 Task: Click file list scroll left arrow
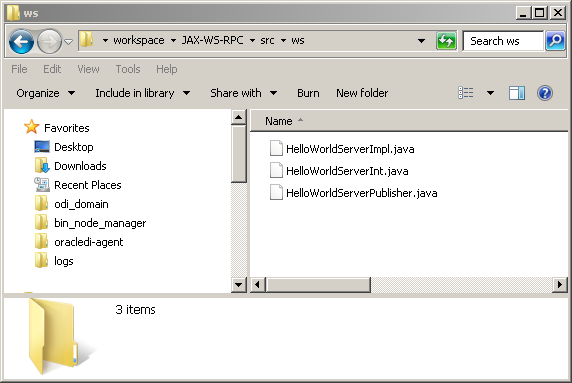tap(258, 285)
